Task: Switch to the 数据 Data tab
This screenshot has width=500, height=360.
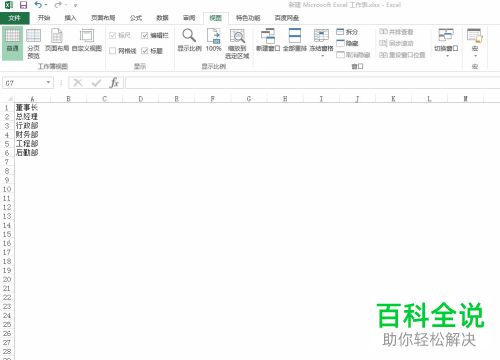Action: (x=162, y=18)
